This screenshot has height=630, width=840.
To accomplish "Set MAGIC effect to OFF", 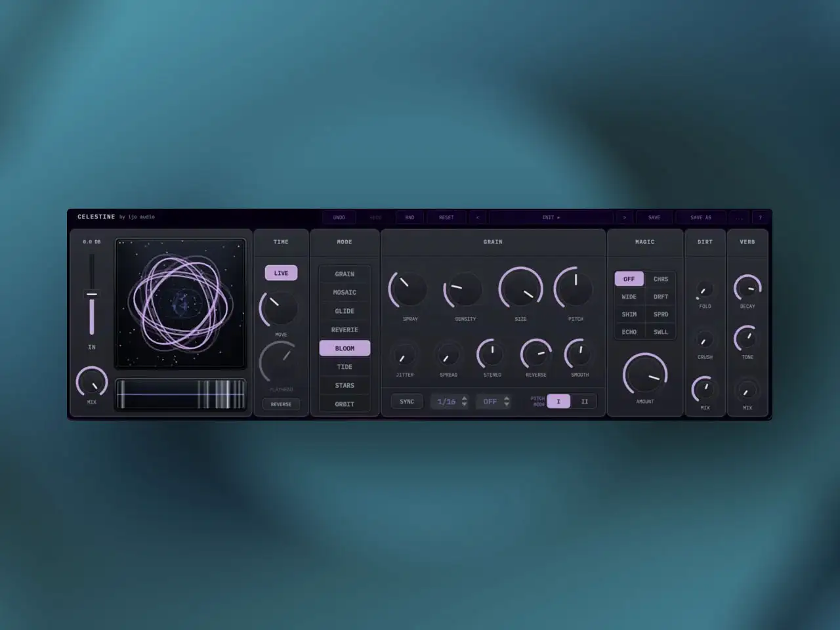I will click(x=629, y=279).
